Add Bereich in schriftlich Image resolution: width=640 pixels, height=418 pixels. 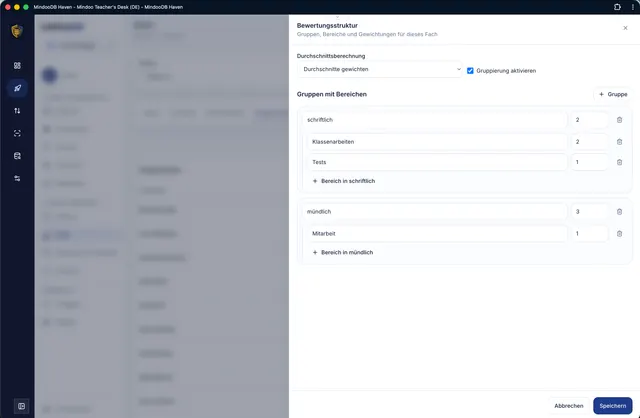(344, 181)
